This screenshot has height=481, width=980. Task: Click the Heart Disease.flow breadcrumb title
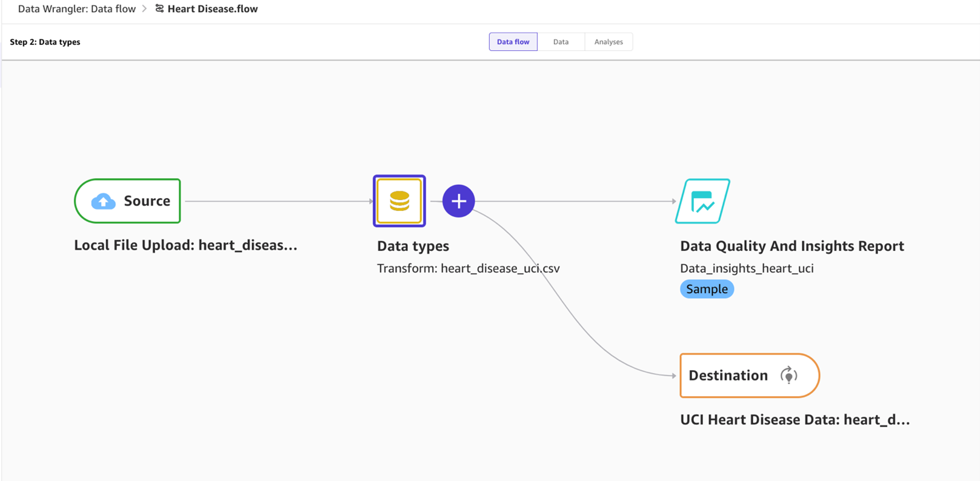click(x=213, y=9)
